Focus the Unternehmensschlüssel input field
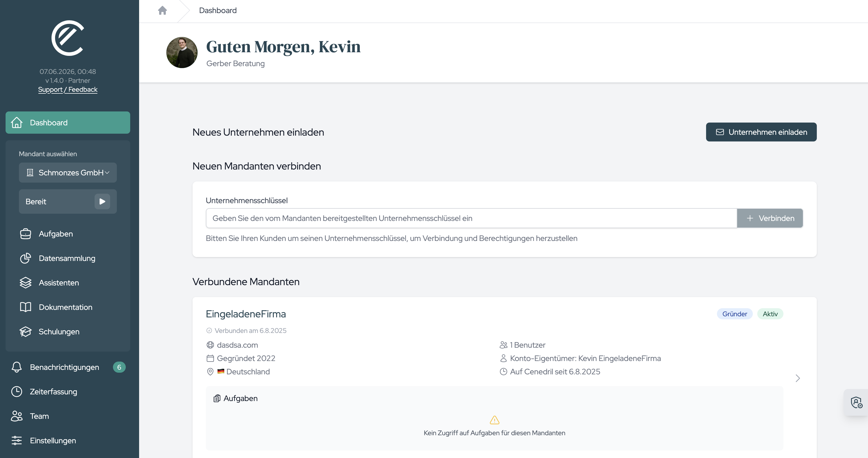Image resolution: width=868 pixels, height=458 pixels. pos(471,218)
